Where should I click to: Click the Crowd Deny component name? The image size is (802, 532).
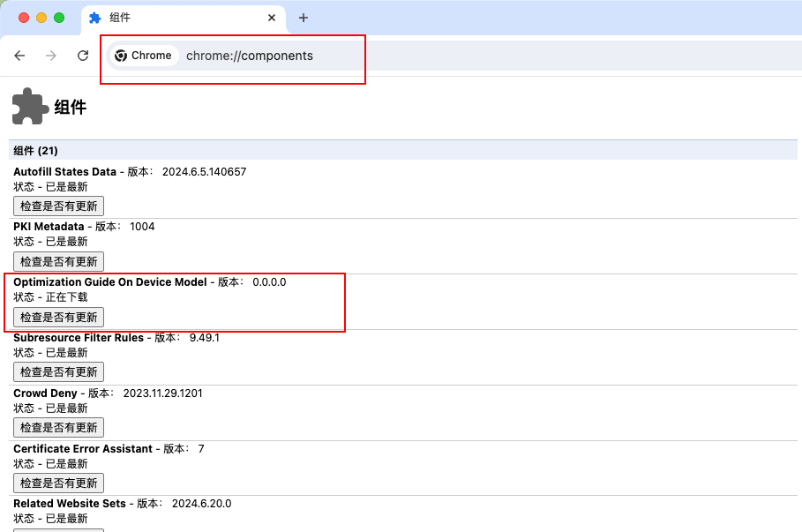[x=45, y=393]
